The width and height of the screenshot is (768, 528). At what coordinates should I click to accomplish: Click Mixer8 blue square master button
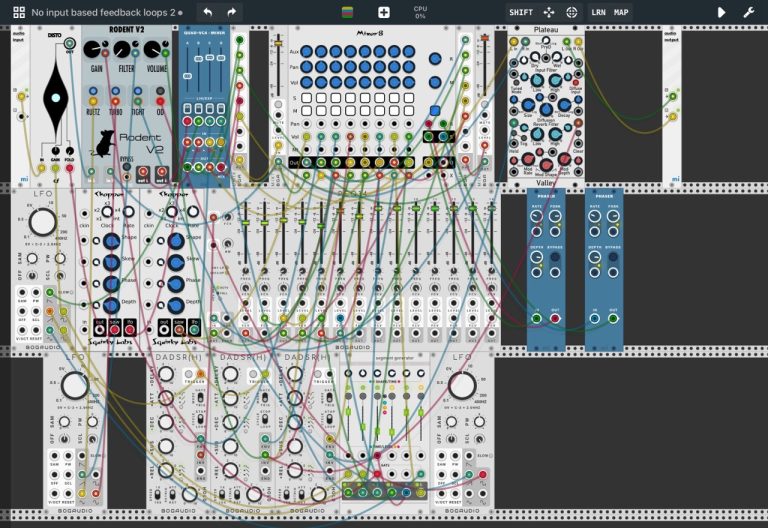pyautogui.click(x=434, y=110)
